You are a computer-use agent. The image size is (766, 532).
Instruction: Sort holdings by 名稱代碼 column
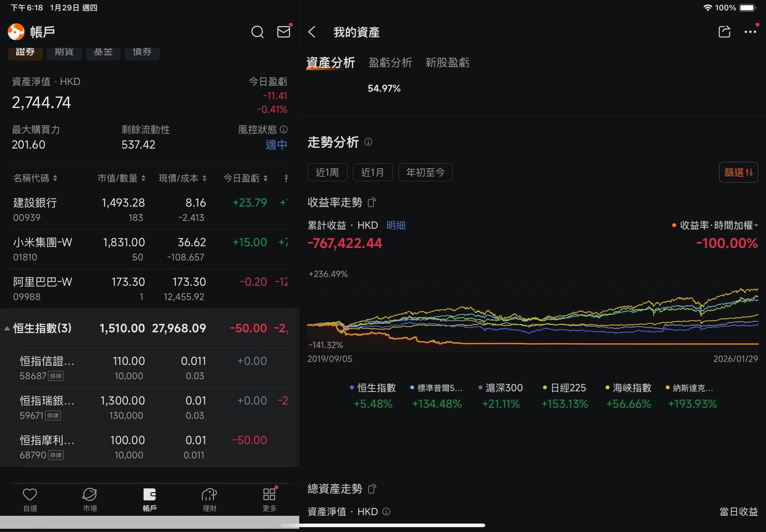(x=35, y=178)
